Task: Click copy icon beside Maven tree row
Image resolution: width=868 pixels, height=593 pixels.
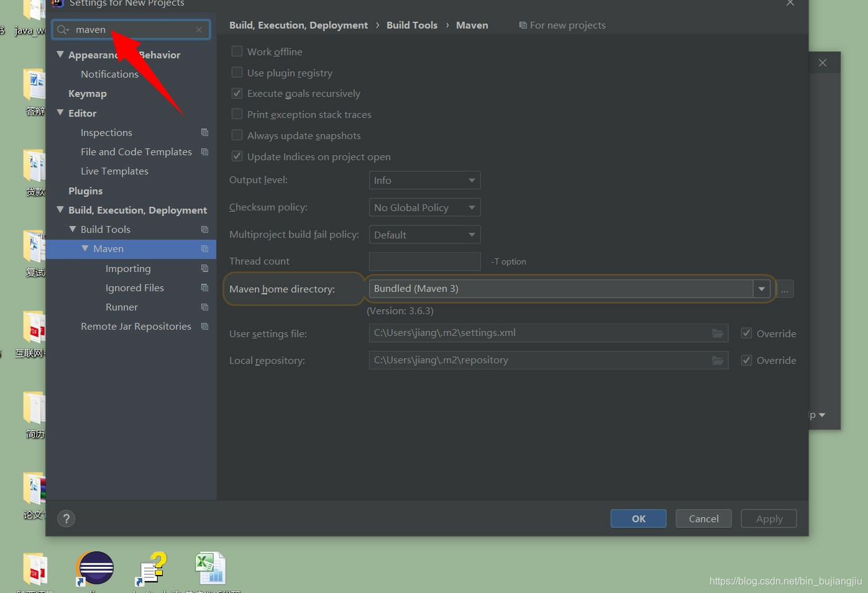Action: click(204, 248)
